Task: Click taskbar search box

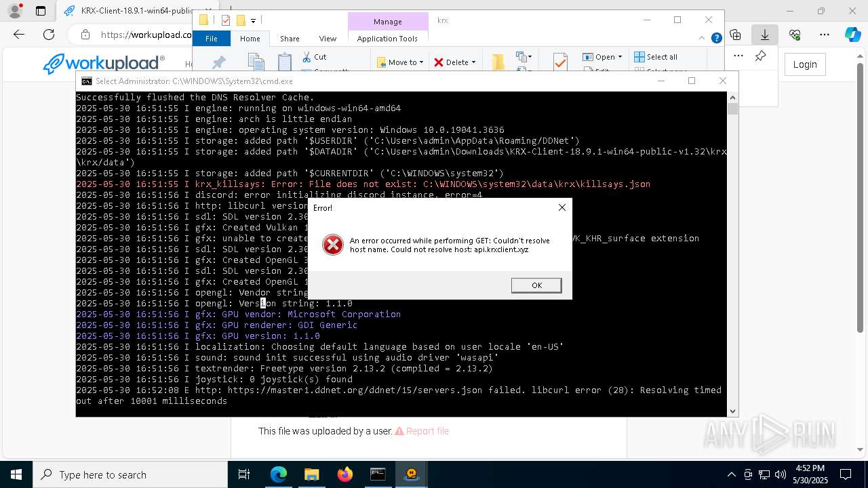Action: click(x=130, y=474)
